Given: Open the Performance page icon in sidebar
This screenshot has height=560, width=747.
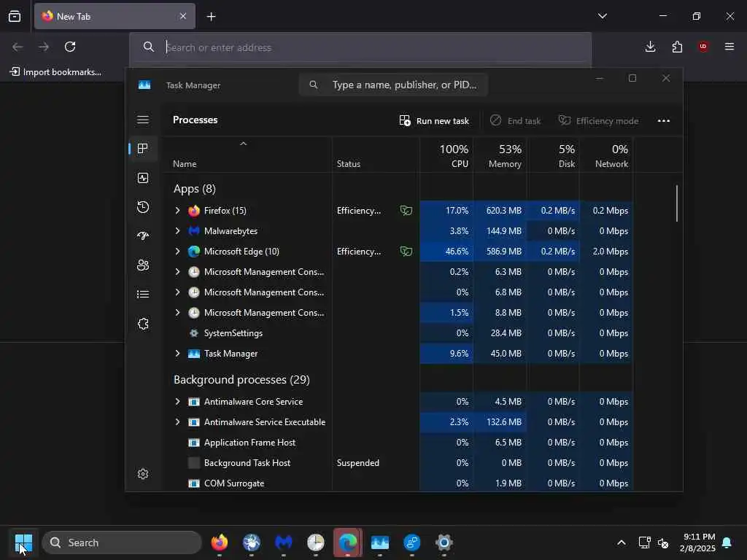Looking at the screenshot, I should (143, 178).
